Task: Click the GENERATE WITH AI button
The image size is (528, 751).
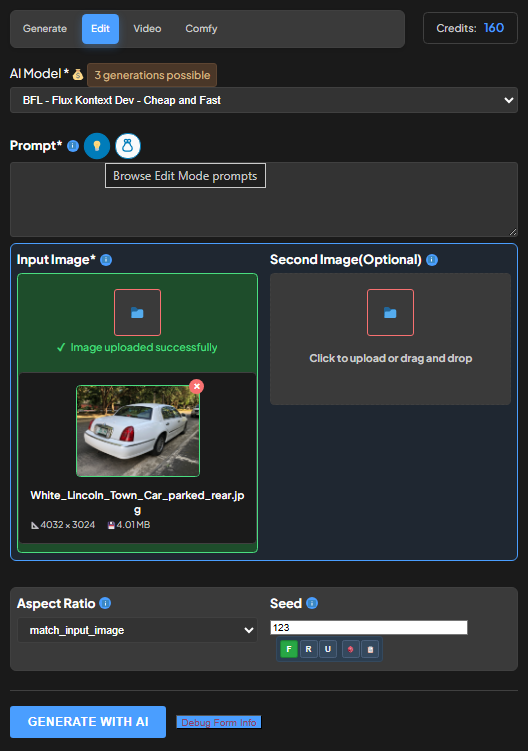Action: point(88,722)
